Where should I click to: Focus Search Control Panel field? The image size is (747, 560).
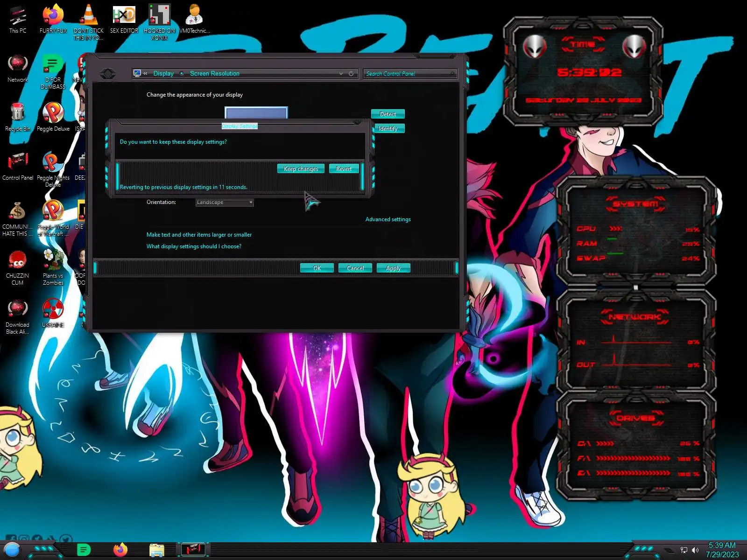pos(410,74)
